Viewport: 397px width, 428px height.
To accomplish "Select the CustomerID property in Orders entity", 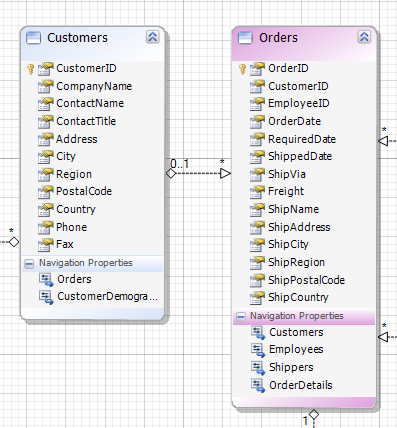I will [298, 86].
